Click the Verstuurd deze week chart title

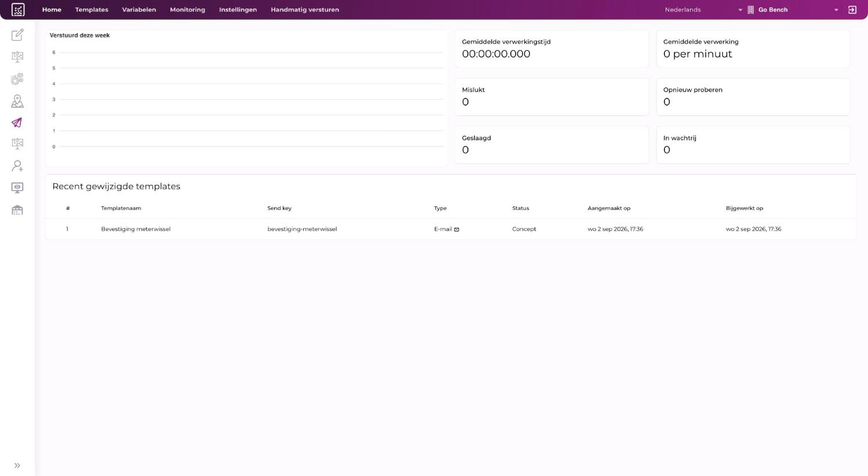pos(79,35)
